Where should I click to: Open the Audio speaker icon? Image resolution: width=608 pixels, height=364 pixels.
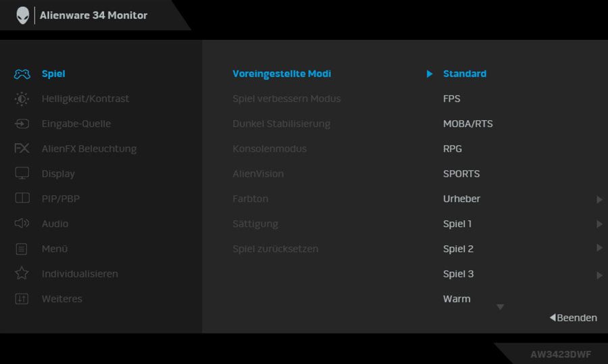22,224
